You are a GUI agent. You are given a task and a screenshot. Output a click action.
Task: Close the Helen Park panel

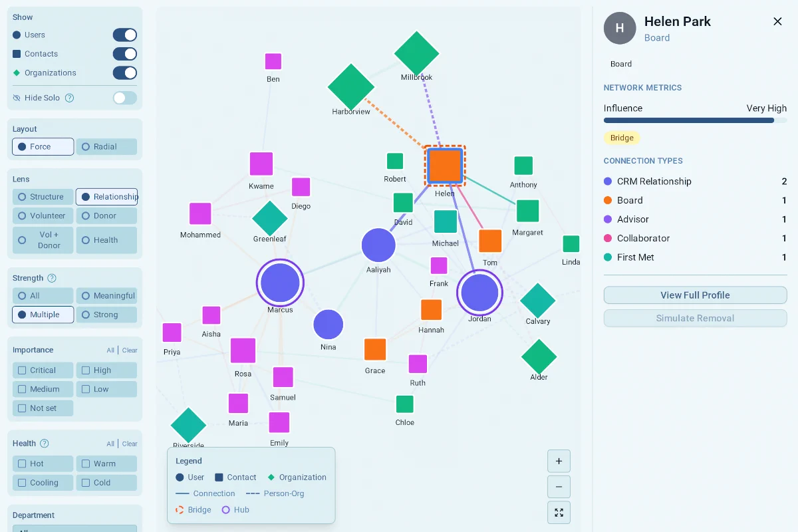coord(777,21)
